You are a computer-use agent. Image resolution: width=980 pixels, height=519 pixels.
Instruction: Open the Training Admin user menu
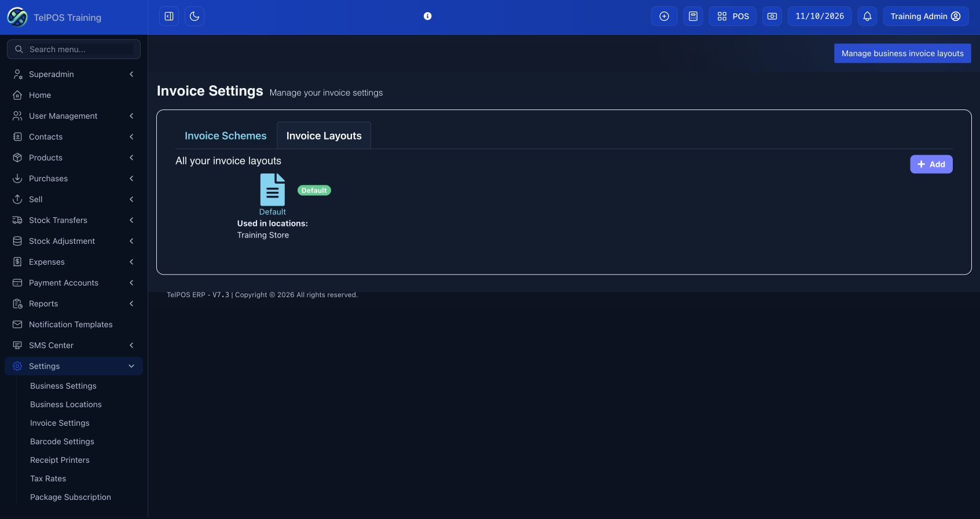pos(926,16)
